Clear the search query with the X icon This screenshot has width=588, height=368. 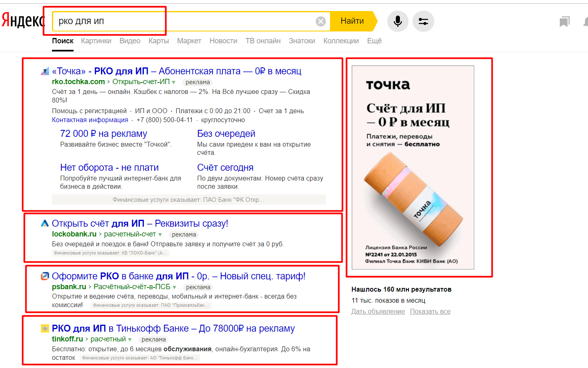click(321, 21)
